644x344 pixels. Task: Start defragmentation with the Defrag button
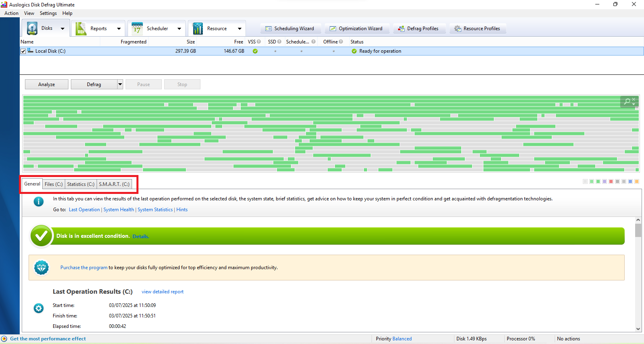click(x=94, y=84)
